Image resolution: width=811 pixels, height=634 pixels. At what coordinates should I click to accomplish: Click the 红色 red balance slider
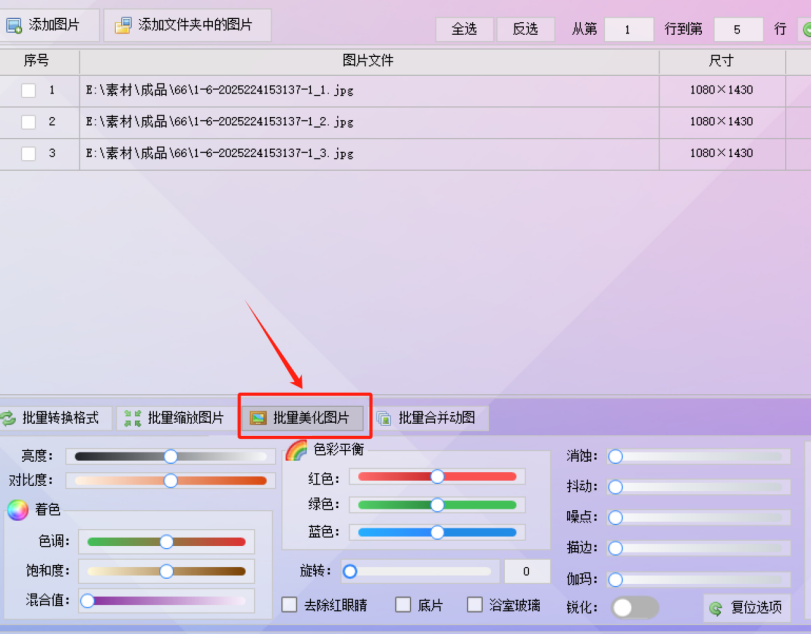[x=437, y=476]
